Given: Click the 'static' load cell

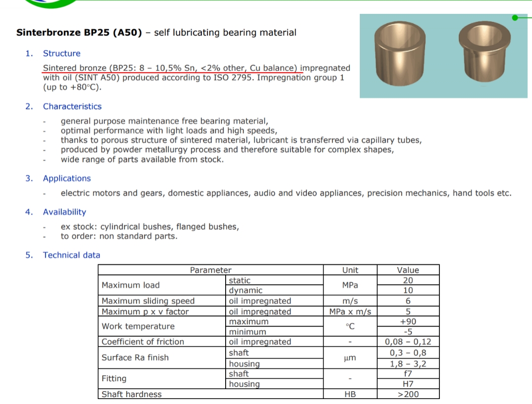Looking at the screenshot, I should (x=274, y=280).
